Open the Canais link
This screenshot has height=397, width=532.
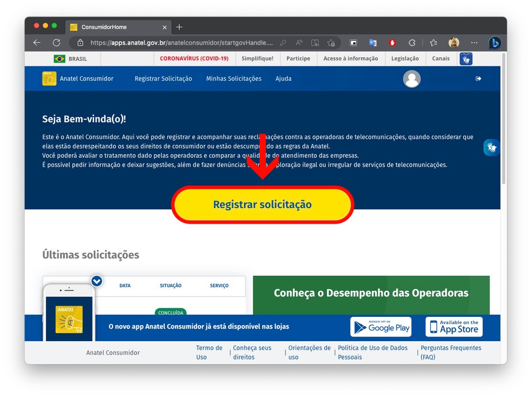click(x=440, y=58)
